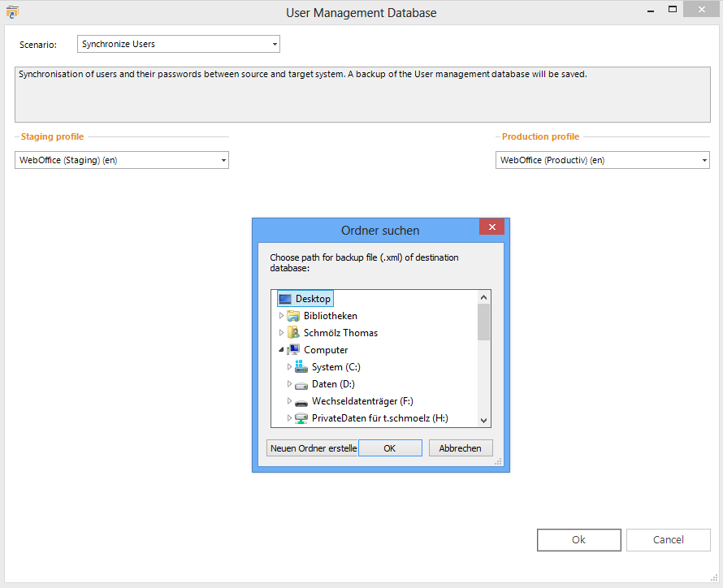The height and width of the screenshot is (588, 723).
Task: Click Ok in the main dialog
Action: coord(578,539)
